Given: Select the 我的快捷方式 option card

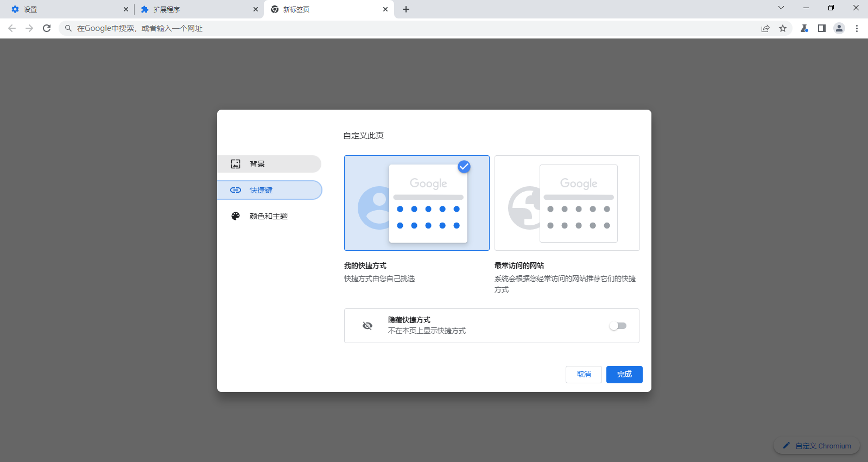Looking at the screenshot, I should click(416, 203).
